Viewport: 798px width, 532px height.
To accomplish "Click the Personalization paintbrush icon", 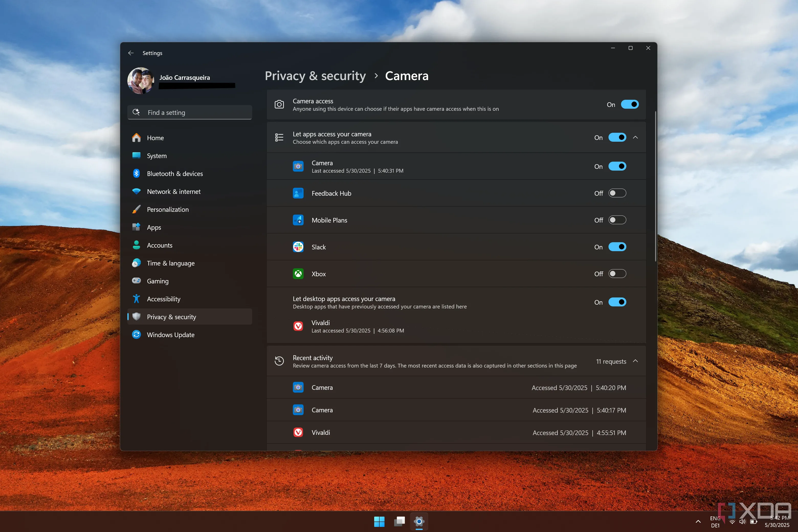I will click(136, 209).
